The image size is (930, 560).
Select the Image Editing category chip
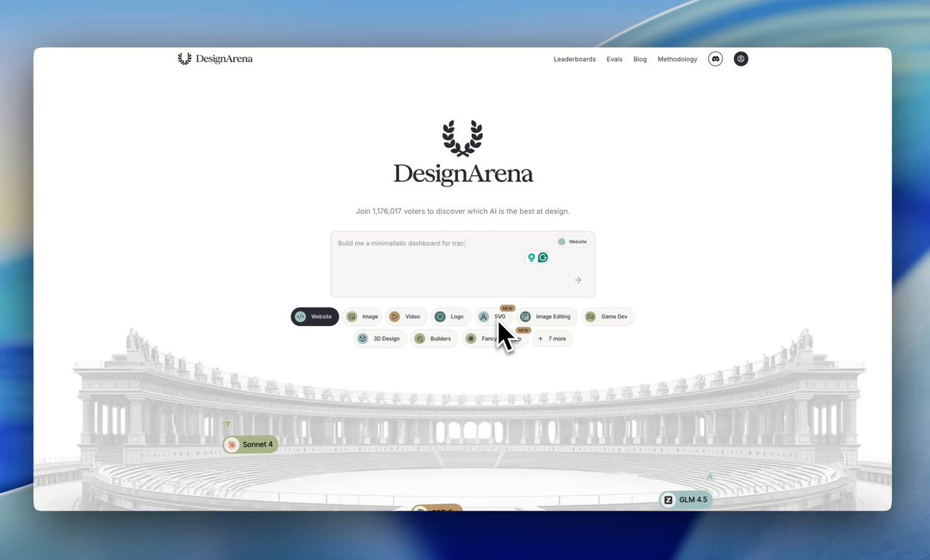tap(547, 317)
